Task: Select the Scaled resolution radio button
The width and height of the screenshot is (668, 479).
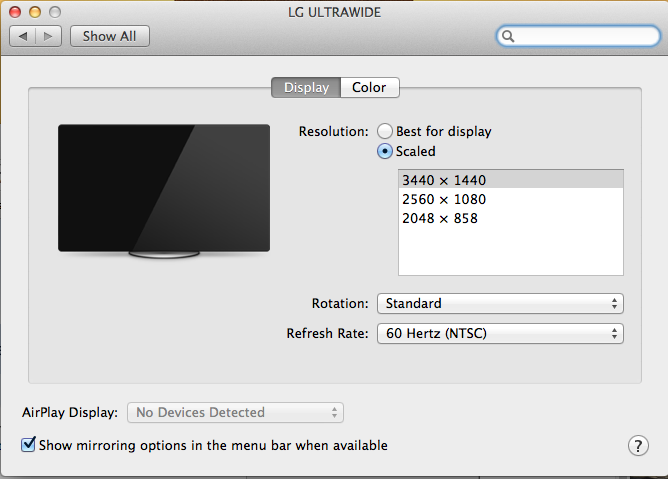Action: (x=385, y=151)
